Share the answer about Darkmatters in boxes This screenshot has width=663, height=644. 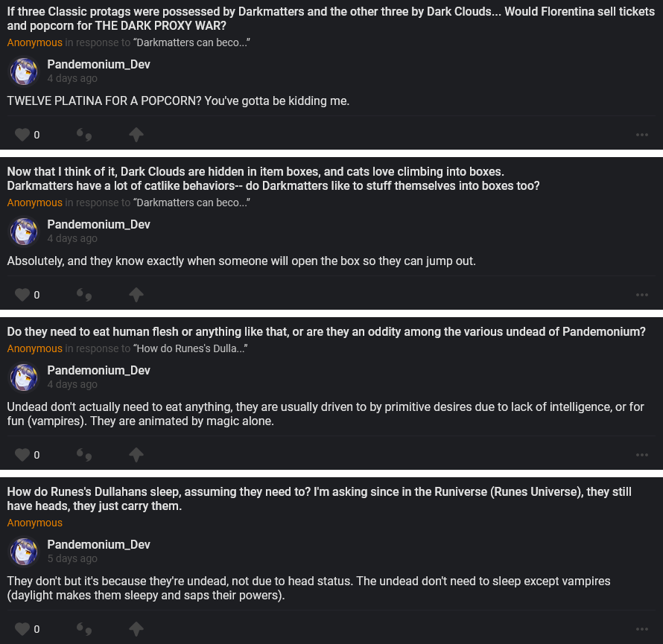click(x=136, y=295)
